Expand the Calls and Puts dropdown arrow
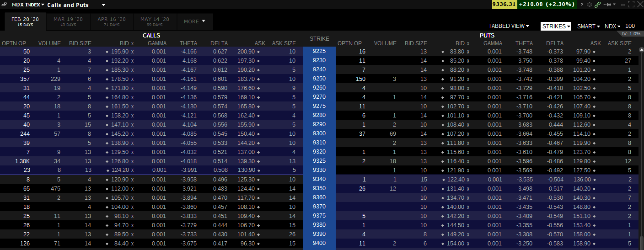 (x=103, y=5)
